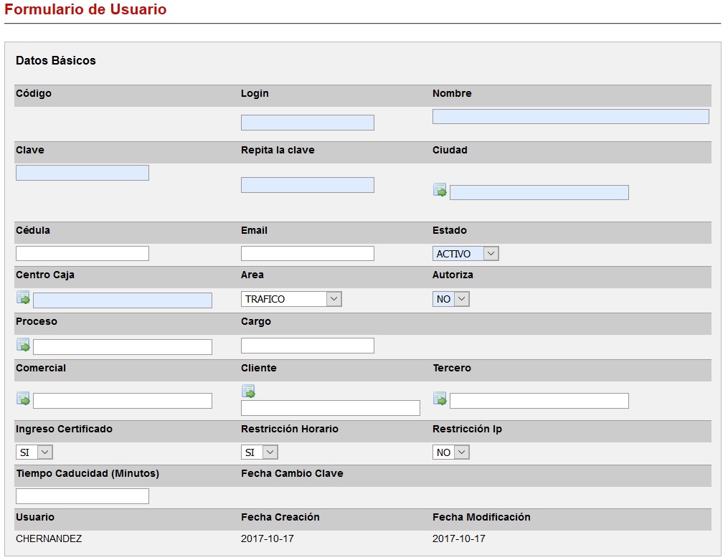This screenshot has height=560, width=728.
Task: Expand the Autoriza dropdown
Action: click(450, 299)
